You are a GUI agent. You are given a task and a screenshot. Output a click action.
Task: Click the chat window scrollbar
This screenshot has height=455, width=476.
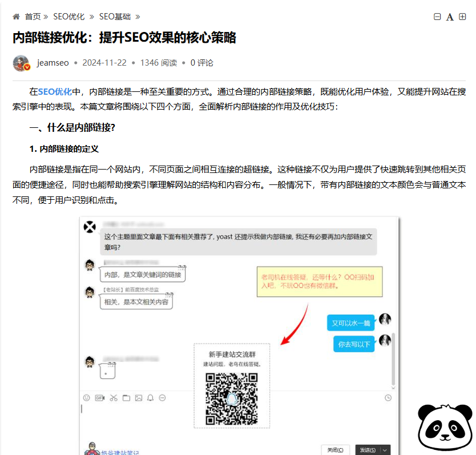click(x=393, y=360)
